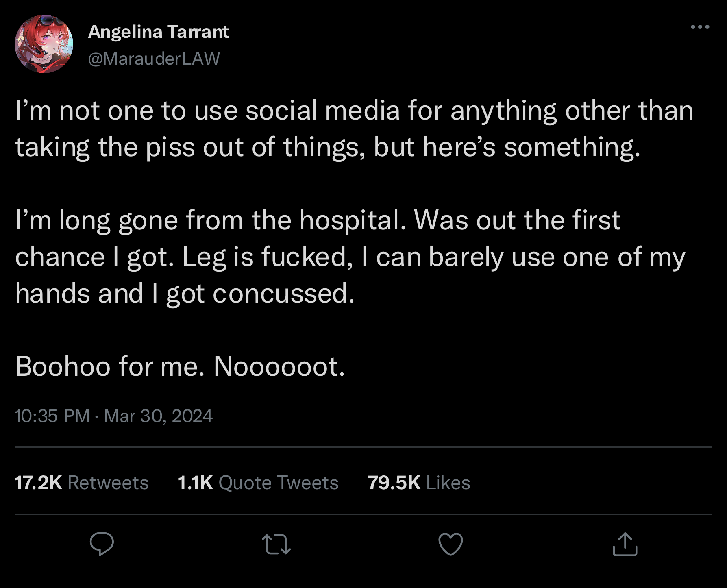Open Angelina Tarrant's profile from her name
The height and width of the screenshot is (588, 727).
point(158,32)
